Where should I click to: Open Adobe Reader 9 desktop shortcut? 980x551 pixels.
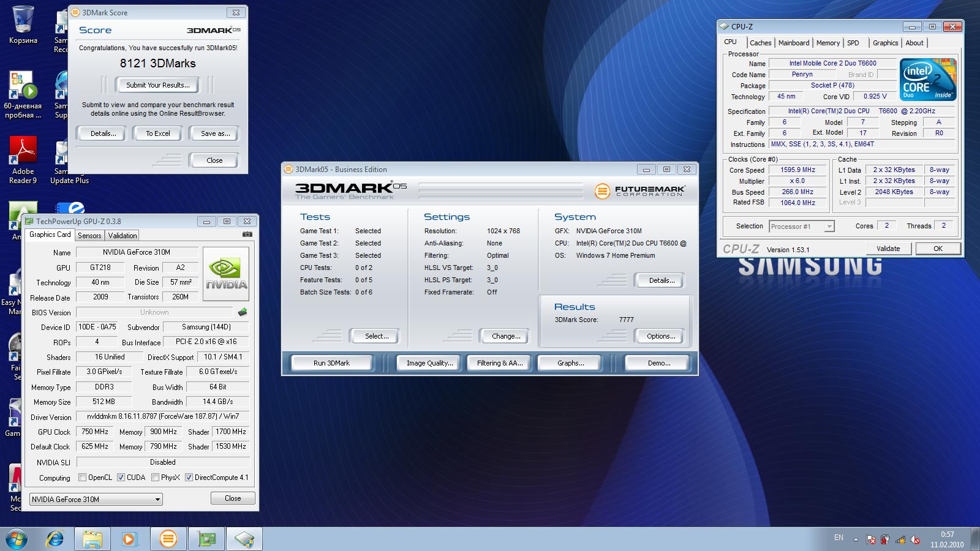[x=23, y=159]
